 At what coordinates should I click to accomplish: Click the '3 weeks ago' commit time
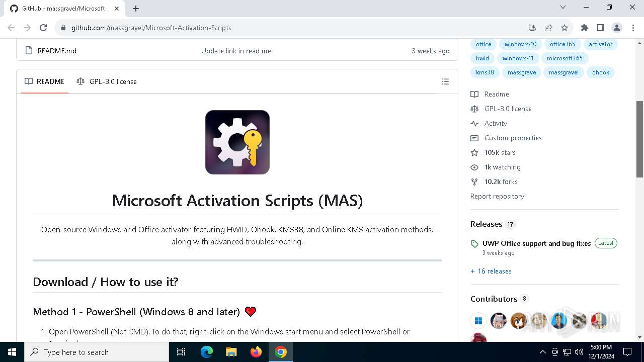[431, 51]
